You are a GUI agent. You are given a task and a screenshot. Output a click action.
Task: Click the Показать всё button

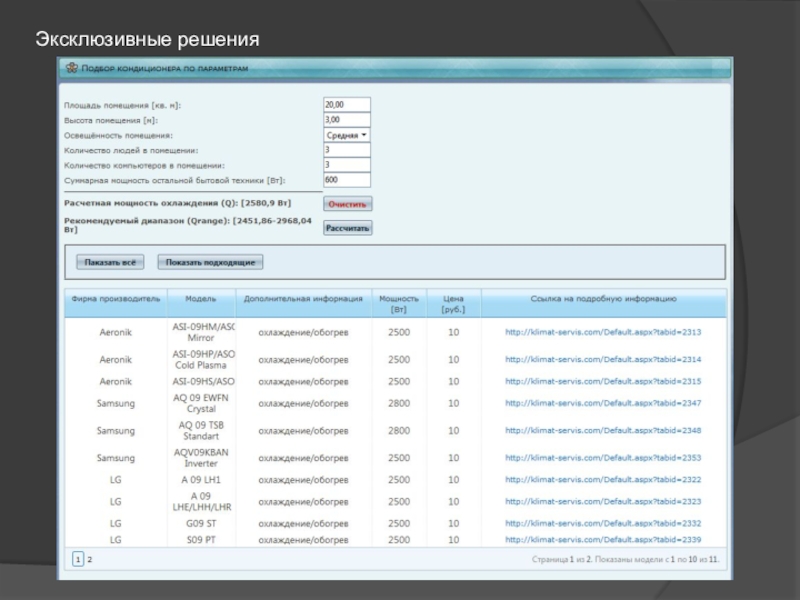click(x=110, y=262)
